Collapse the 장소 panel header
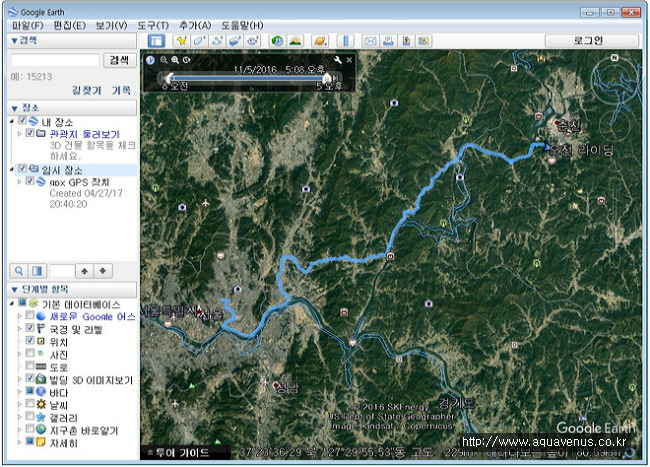Viewport: 650px width, 467px height. tap(72, 108)
